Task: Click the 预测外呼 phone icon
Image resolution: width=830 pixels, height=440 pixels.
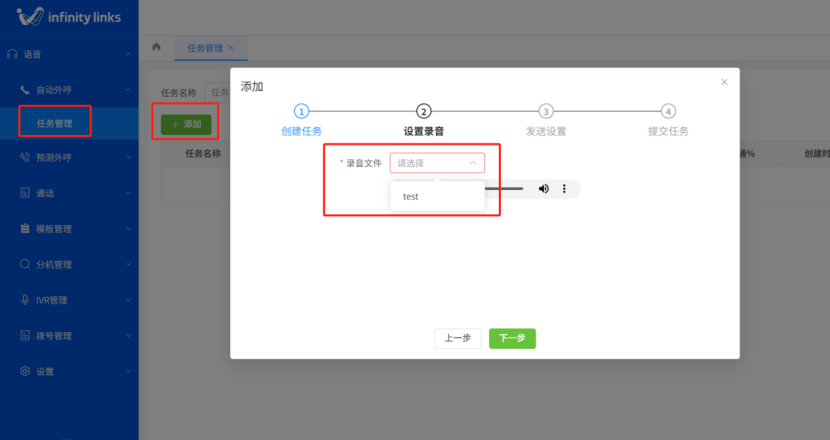Action: tap(26, 157)
